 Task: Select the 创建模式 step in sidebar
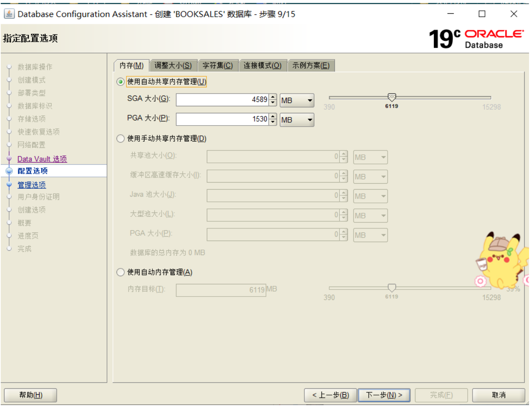click(31, 80)
